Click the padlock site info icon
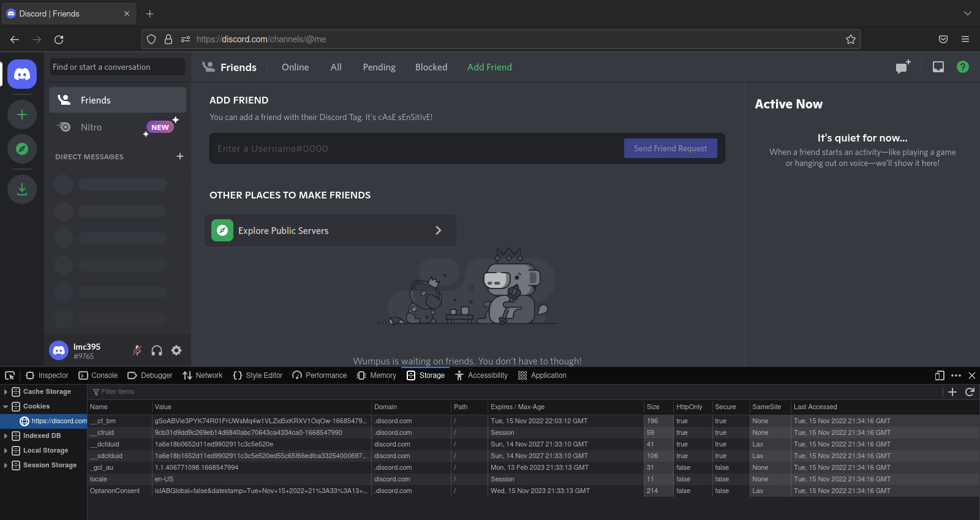 pyautogui.click(x=168, y=39)
